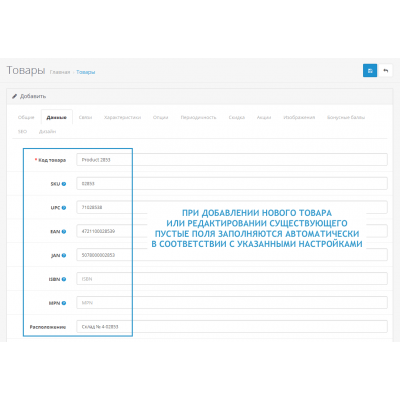The image size is (400, 400).
Task: Switch to the Изображения tab
Action: click(299, 117)
